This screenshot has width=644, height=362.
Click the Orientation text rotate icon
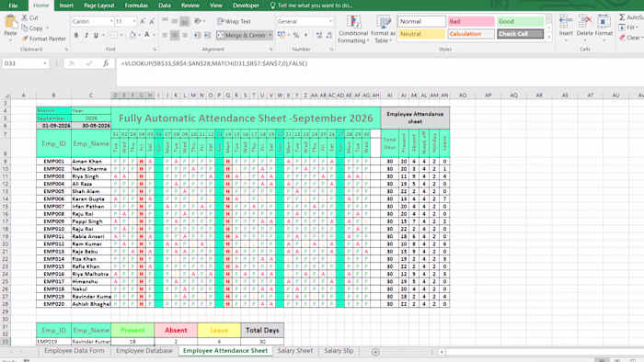[x=198, y=21]
